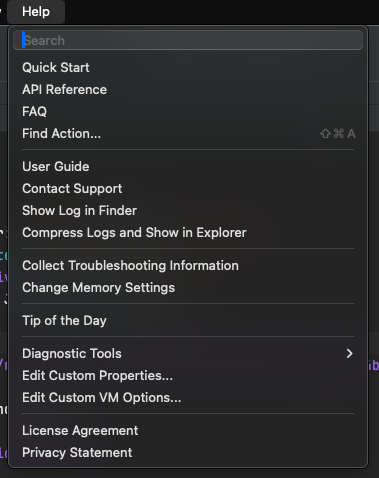Close the Help menu via menu bar
The width and height of the screenshot is (379, 478).
pos(36,12)
